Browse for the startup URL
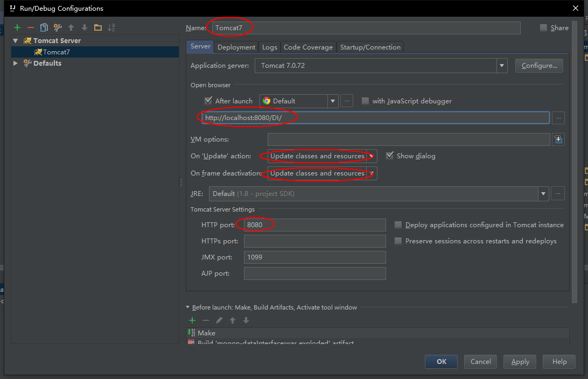 tap(558, 118)
